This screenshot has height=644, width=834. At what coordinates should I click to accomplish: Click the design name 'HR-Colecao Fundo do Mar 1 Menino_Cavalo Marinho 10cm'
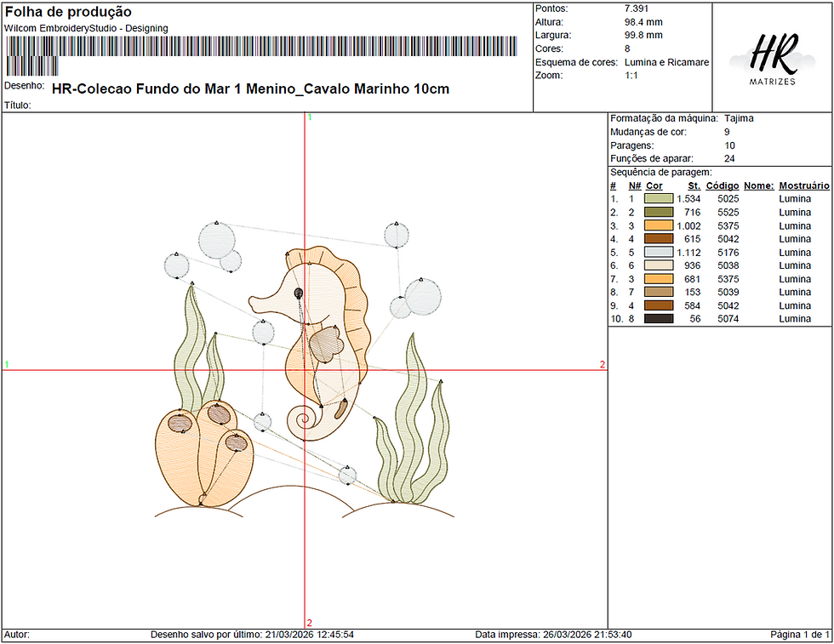(250, 88)
